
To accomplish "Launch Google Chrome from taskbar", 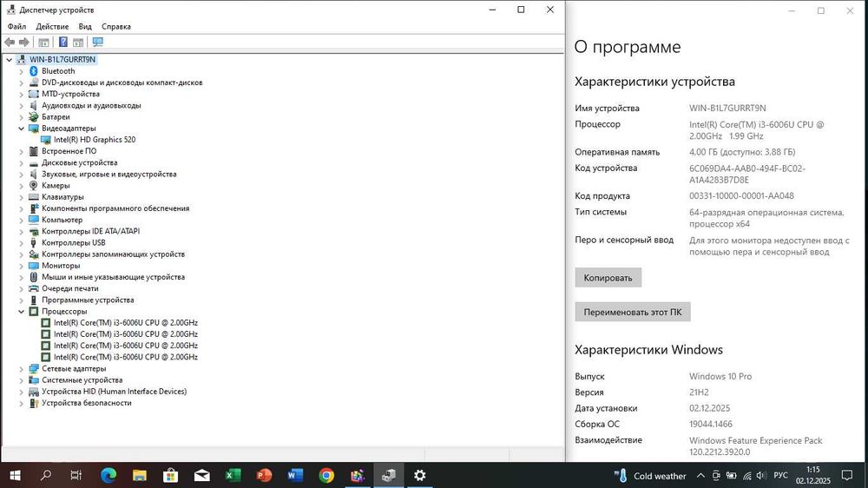I will pyautogui.click(x=326, y=475).
